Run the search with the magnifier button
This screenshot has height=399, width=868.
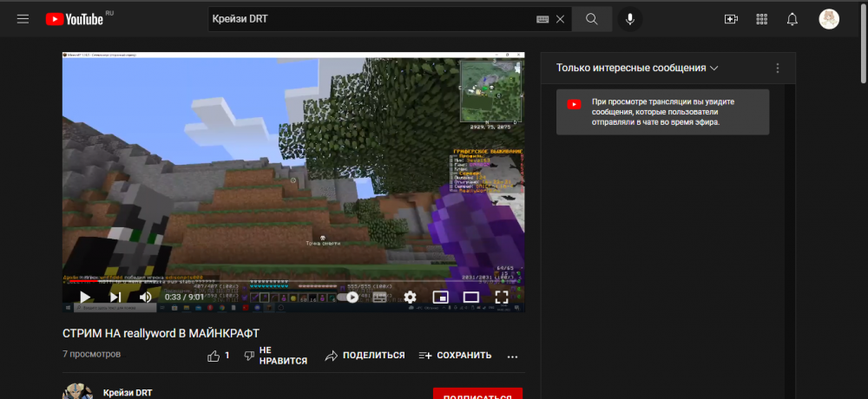point(592,19)
